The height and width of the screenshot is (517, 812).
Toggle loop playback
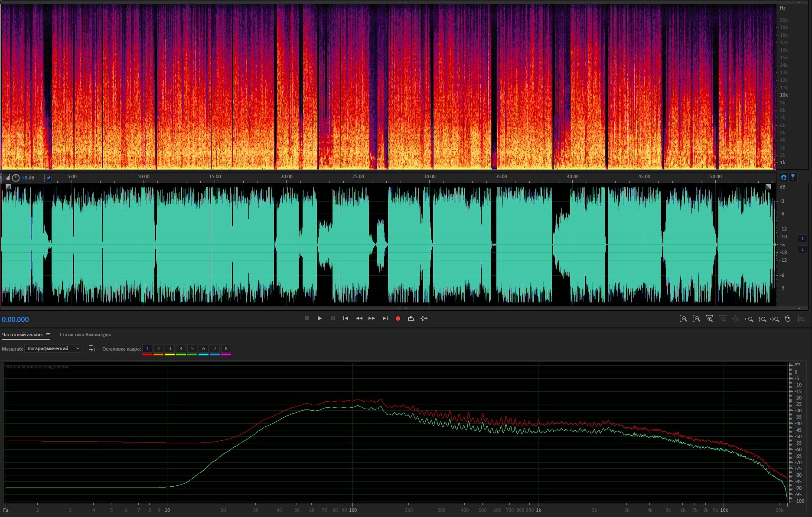click(411, 319)
